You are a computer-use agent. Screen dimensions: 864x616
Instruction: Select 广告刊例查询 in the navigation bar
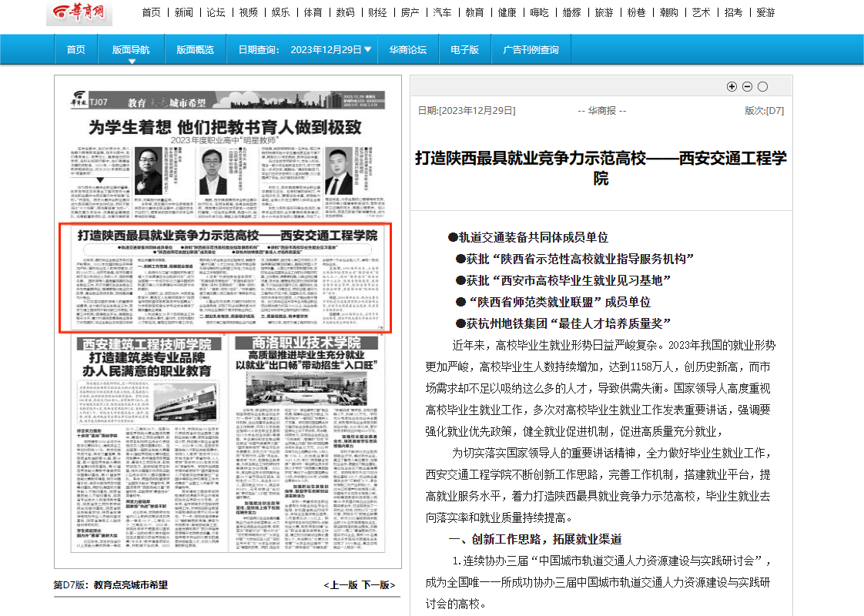coord(531,50)
